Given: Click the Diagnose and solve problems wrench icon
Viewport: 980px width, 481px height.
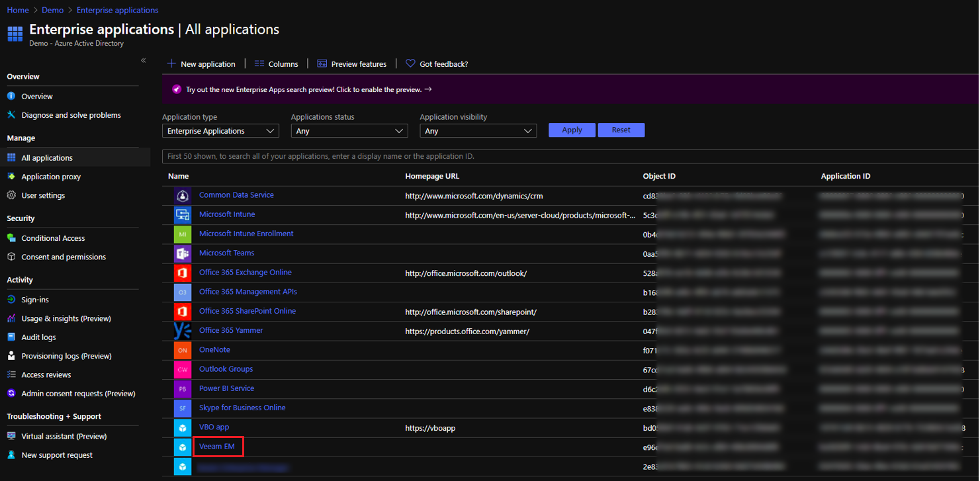Looking at the screenshot, I should pos(11,114).
